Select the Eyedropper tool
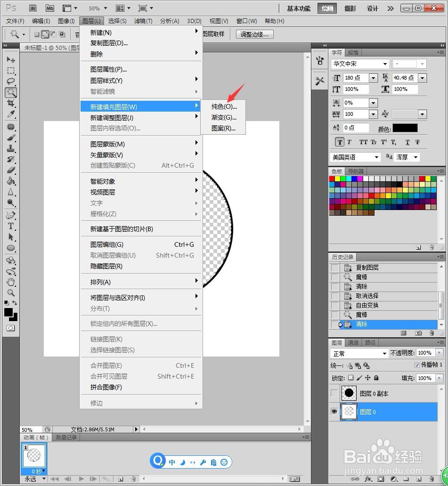This screenshot has height=486, width=448. 11,114
